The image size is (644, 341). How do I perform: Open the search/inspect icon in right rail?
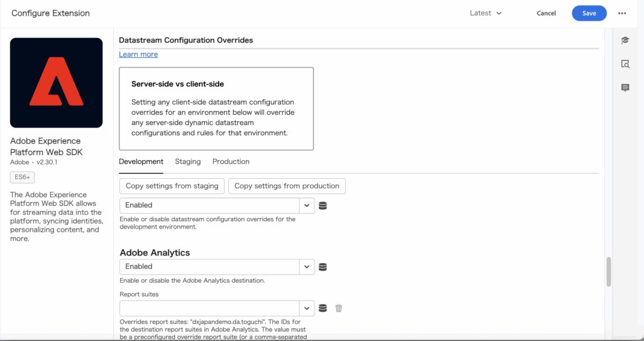click(625, 64)
